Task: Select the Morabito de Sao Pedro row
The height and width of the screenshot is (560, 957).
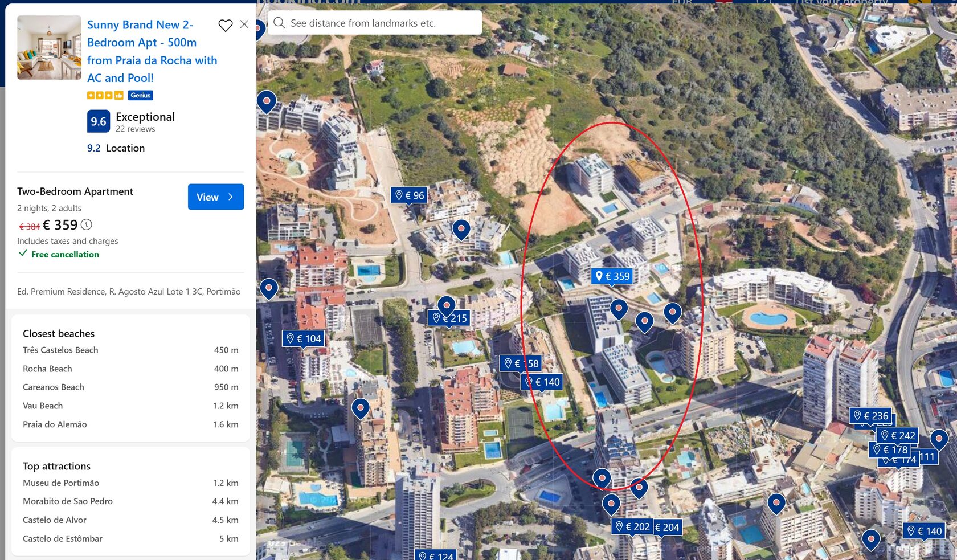Action: pos(130,501)
